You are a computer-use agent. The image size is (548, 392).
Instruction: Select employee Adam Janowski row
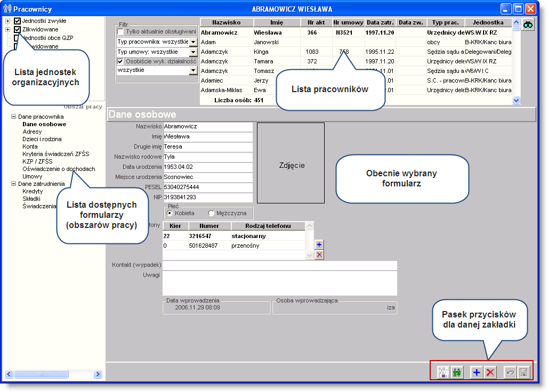[356, 42]
